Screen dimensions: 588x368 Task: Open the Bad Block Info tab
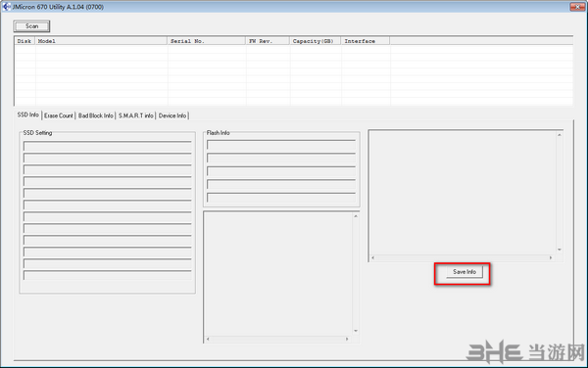96,115
